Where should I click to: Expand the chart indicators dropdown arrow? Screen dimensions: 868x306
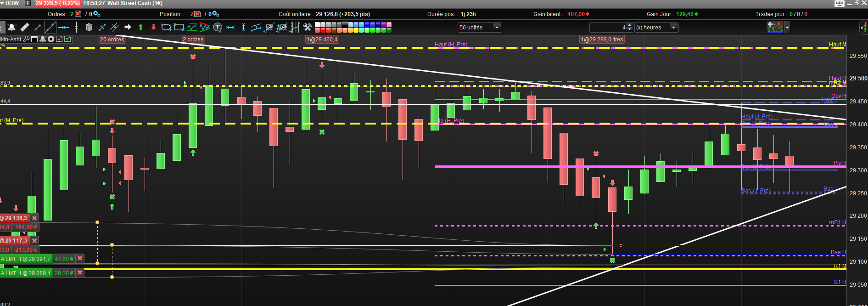click(787, 28)
